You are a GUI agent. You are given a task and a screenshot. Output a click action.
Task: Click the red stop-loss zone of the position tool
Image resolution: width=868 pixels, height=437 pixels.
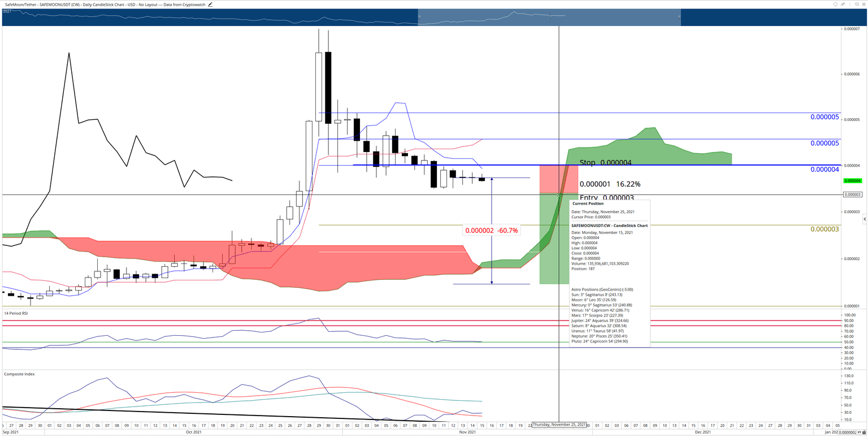tap(559, 179)
